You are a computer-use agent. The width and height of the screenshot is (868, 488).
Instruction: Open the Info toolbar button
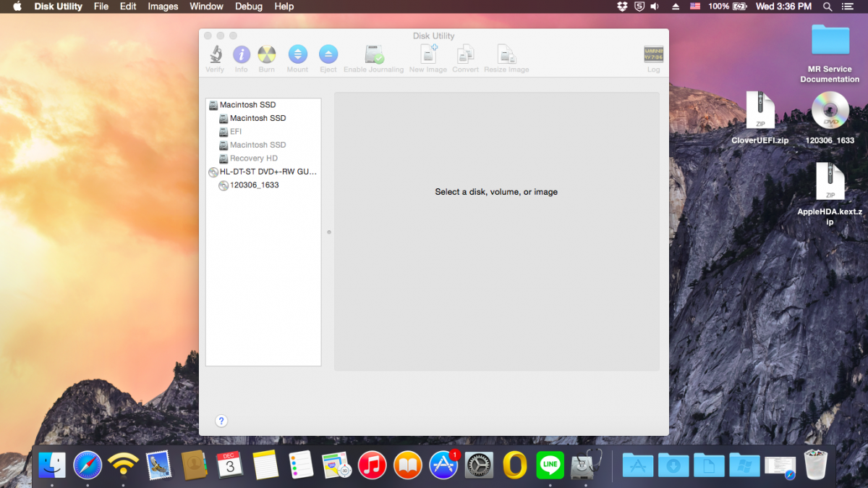[x=241, y=55]
